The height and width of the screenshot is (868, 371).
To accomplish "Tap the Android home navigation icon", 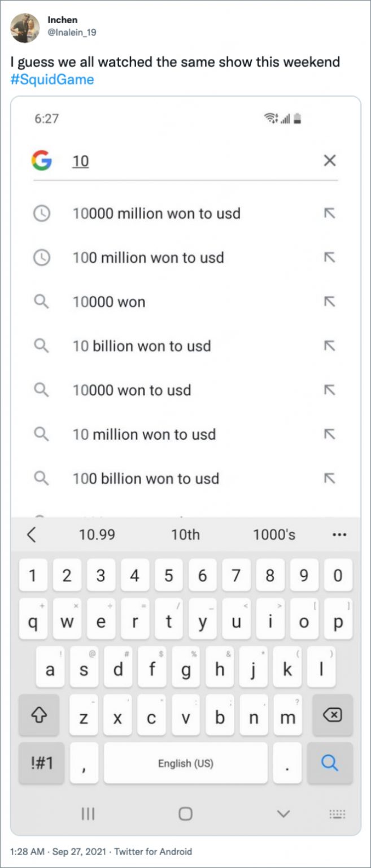I will (185, 814).
